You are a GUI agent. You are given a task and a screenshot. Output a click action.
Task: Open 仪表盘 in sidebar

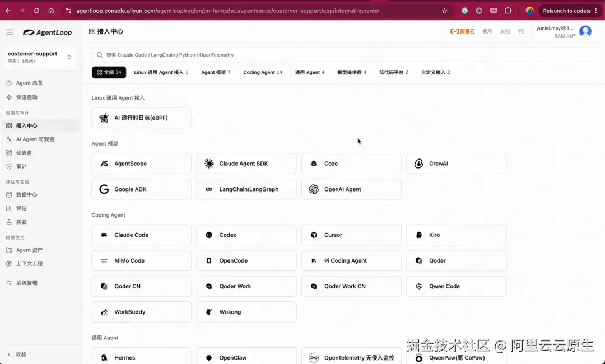click(40, 153)
